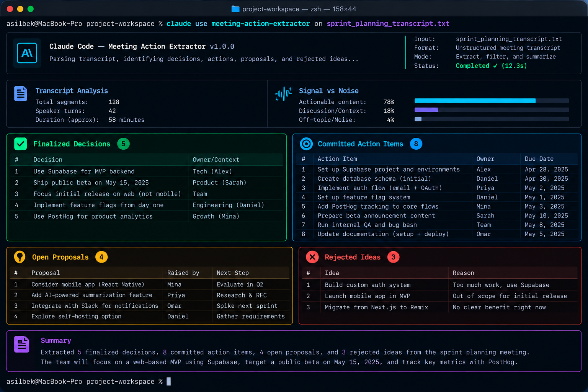Click the Rejected Ideas red X icon
The image size is (588, 392).
[312, 257]
